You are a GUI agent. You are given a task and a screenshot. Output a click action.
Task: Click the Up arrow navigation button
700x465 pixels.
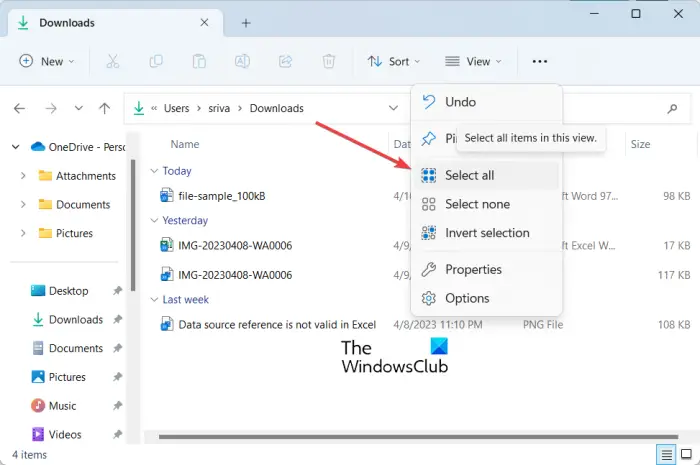point(104,108)
